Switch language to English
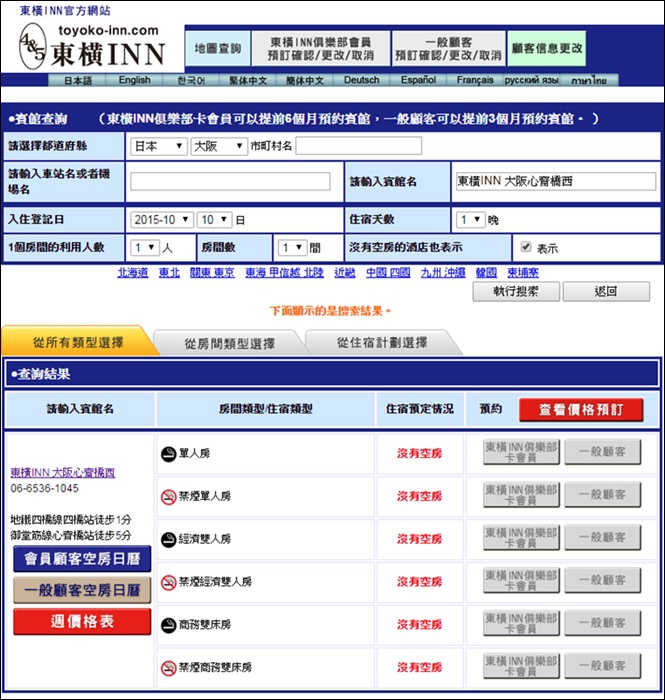The height and width of the screenshot is (700, 665). coord(134,80)
